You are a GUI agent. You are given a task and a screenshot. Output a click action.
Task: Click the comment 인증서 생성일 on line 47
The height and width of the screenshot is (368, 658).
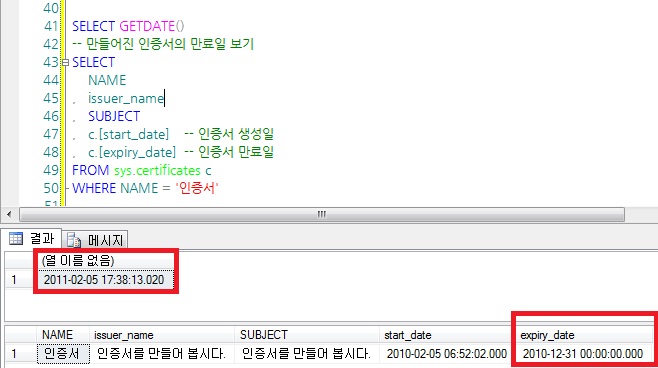coord(229,134)
